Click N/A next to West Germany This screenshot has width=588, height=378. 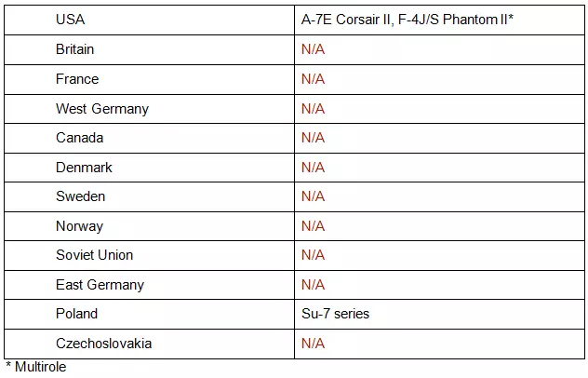pos(313,109)
